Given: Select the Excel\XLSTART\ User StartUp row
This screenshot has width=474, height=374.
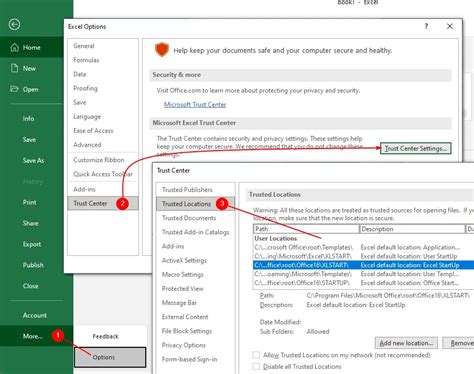Looking at the screenshot, I should click(363, 256).
